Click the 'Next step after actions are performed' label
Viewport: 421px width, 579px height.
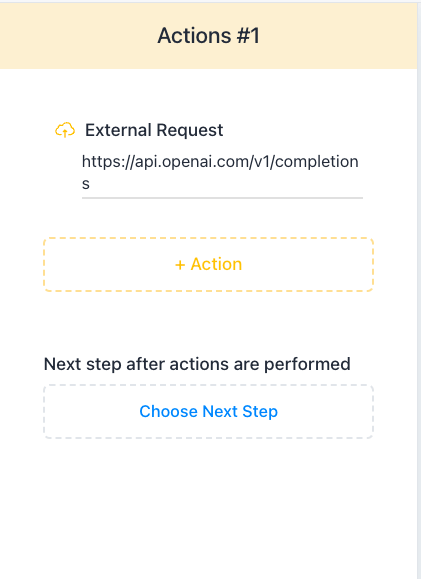pos(197,364)
